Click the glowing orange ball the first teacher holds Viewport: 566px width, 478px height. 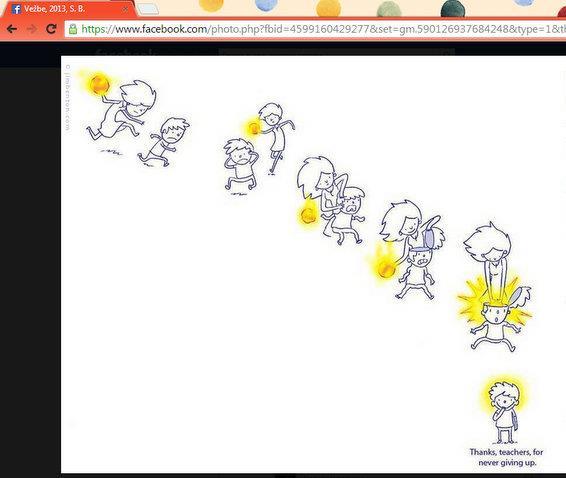tap(99, 84)
